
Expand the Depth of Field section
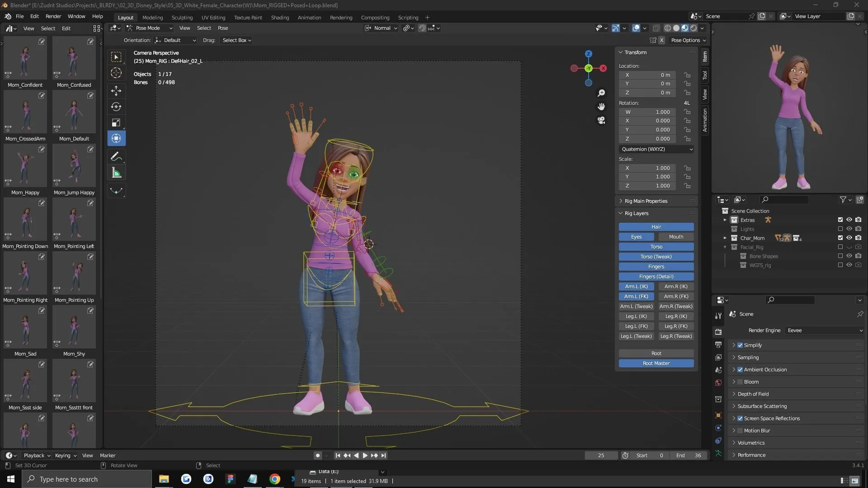coord(733,394)
